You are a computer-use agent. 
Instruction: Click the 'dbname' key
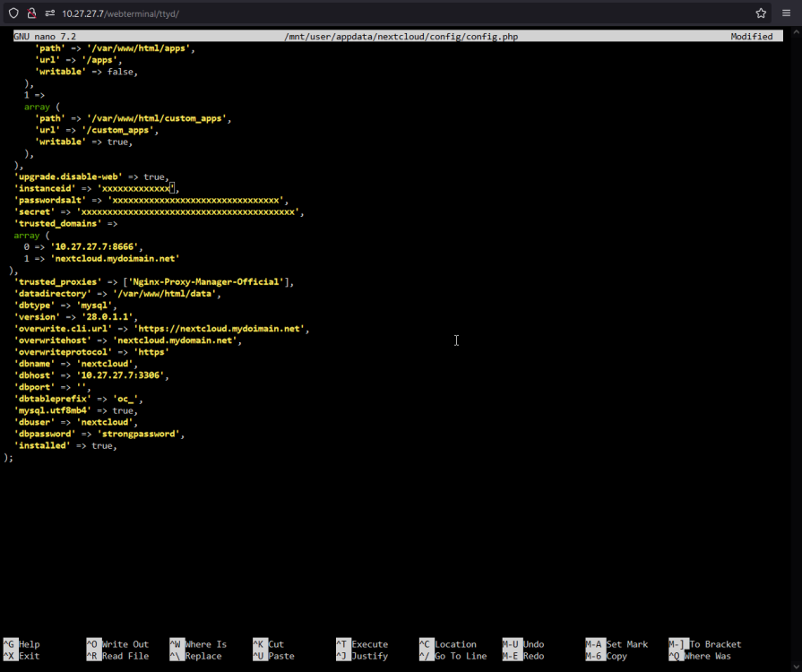pos(34,364)
